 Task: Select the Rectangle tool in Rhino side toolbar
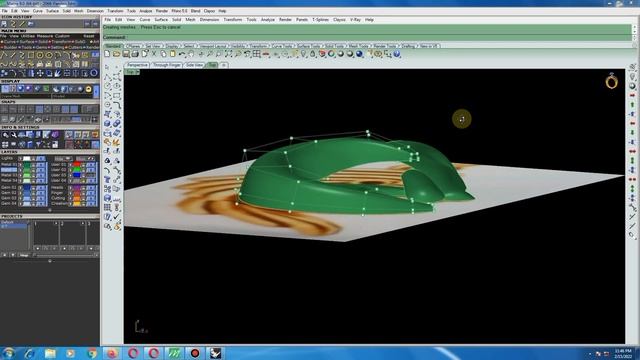click(x=117, y=96)
